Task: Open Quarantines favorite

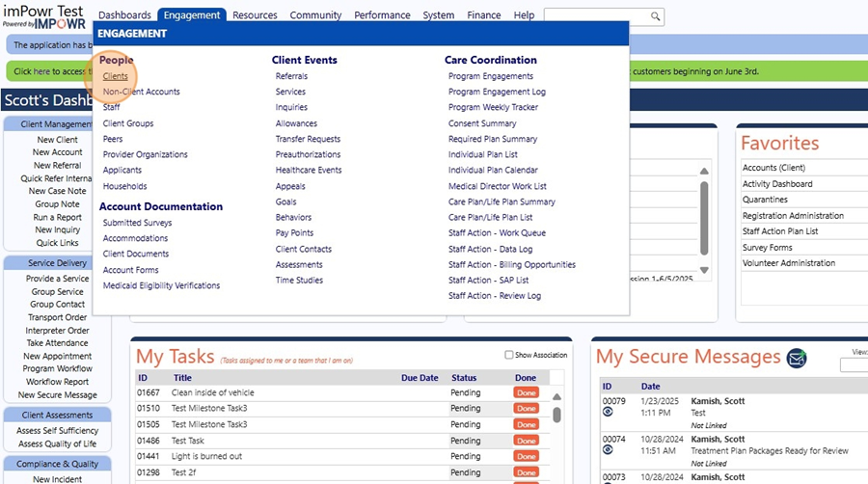Action: point(765,200)
